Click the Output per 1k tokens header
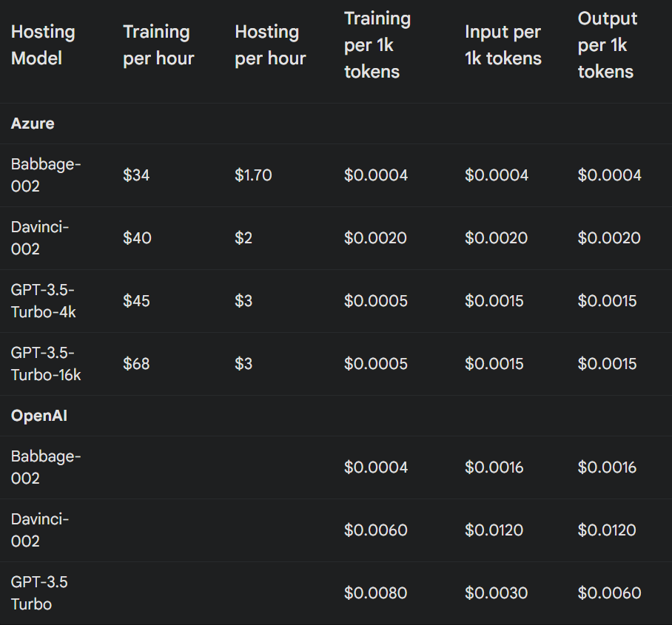Image resolution: width=672 pixels, height=625 pixels. pos(607,45)
